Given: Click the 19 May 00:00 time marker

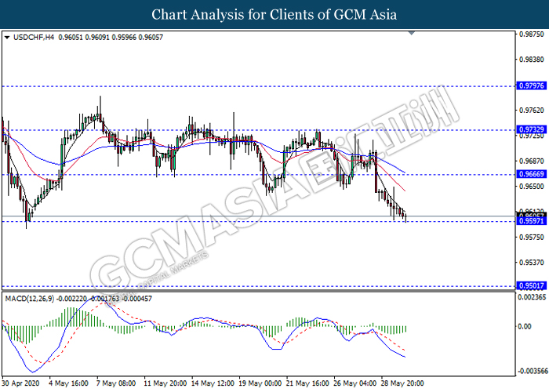Looking at the screenshot, I should (x=260, y=383).
